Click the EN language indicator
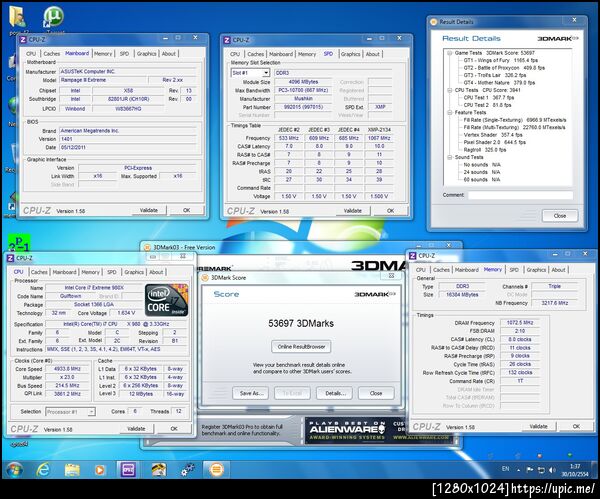 click(505, 469)
